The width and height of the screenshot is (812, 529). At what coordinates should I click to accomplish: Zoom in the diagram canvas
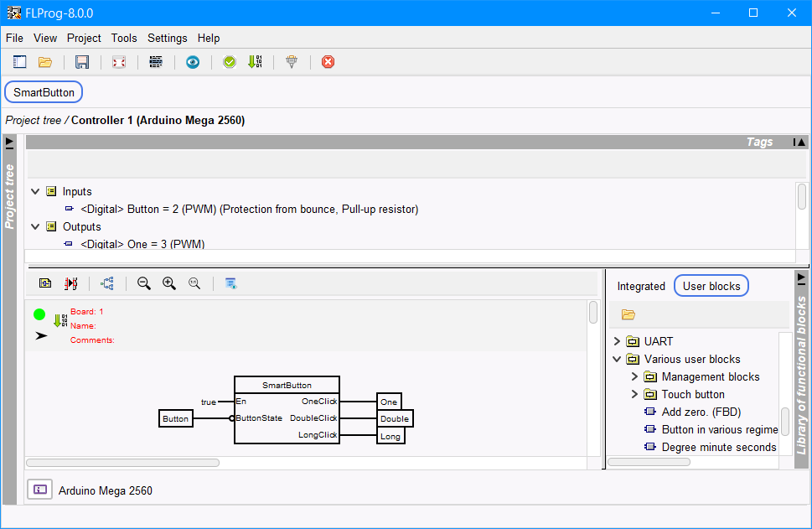point(169,283)
